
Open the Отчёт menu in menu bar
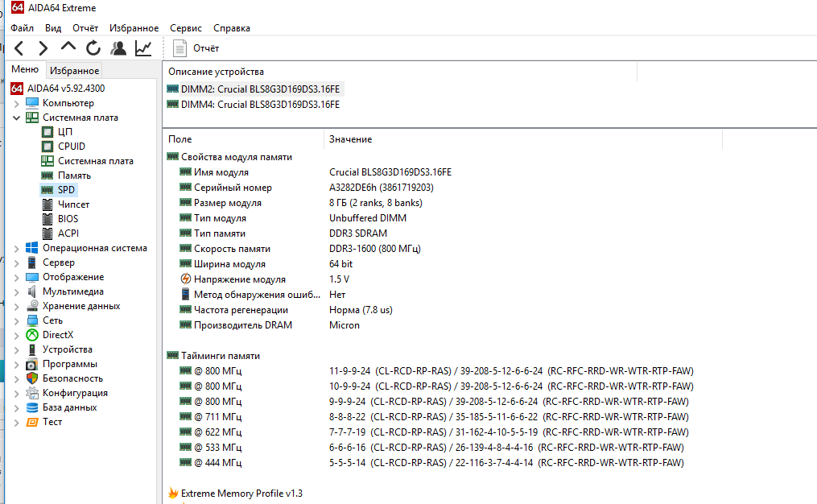85,28
